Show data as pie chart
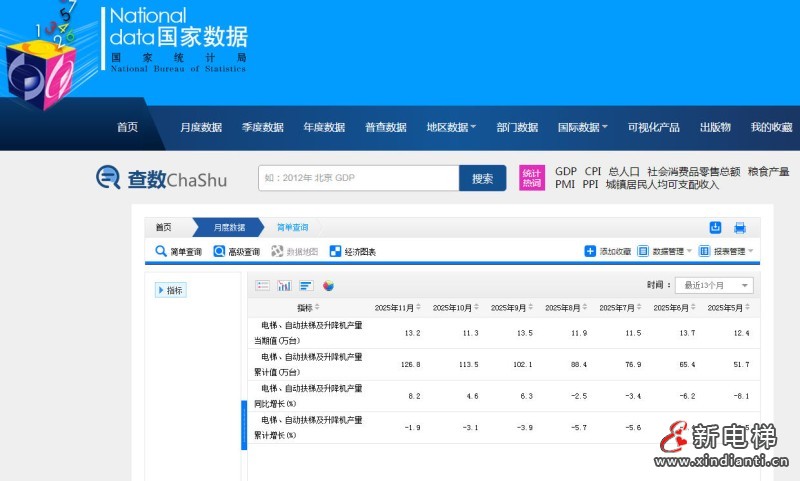Image resolution: width=800 pixels, height=481 pixels. click(x=328, y=286)
